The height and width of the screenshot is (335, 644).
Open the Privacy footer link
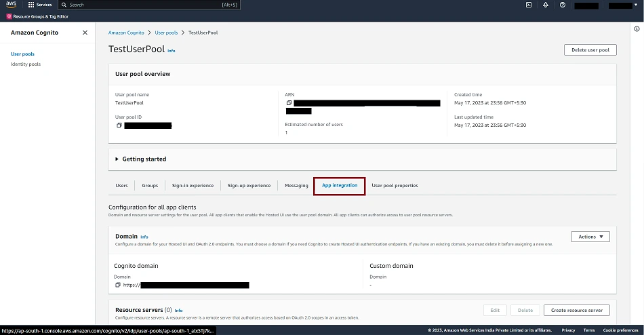click(x=568, y=330)
